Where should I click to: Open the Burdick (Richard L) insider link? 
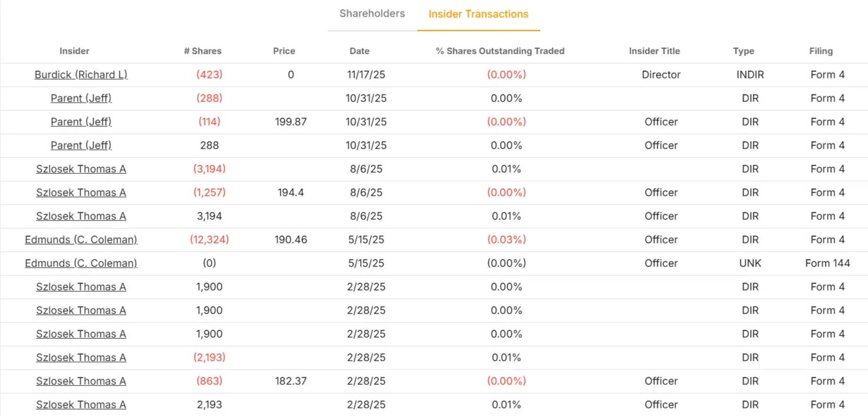pos(81,75)
